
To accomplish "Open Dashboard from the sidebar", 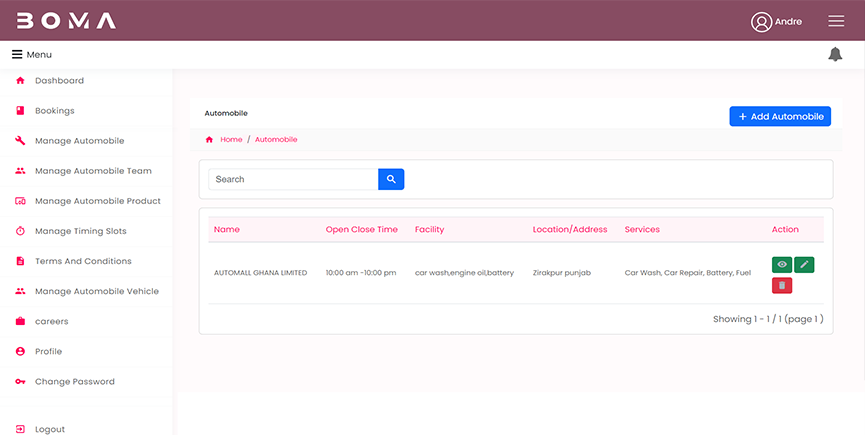I will 59,81.
